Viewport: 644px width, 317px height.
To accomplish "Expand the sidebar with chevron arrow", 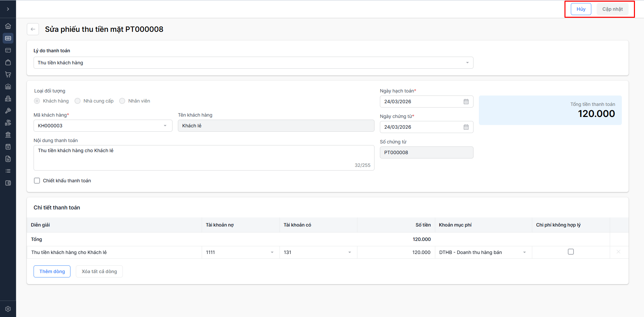I will tap(8, 9).
